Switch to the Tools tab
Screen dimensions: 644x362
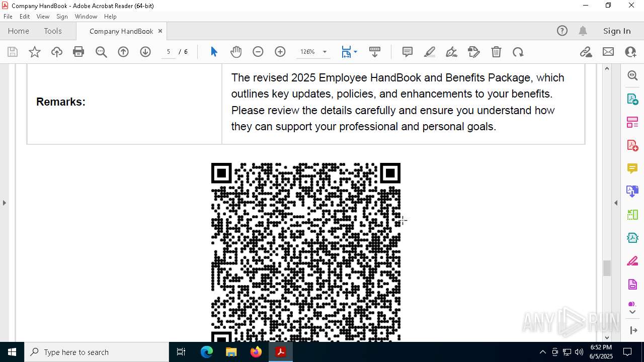point(53,31)
